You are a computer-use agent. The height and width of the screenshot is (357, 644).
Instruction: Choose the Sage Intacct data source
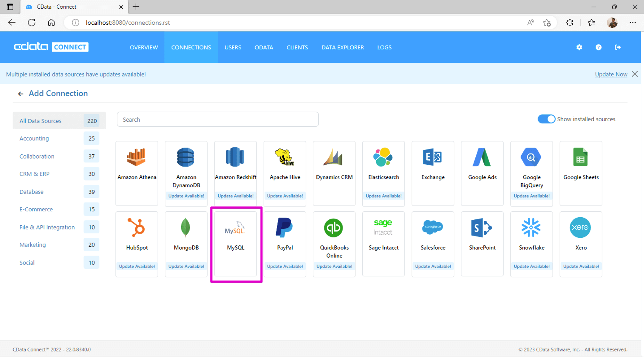pos(384,244)
